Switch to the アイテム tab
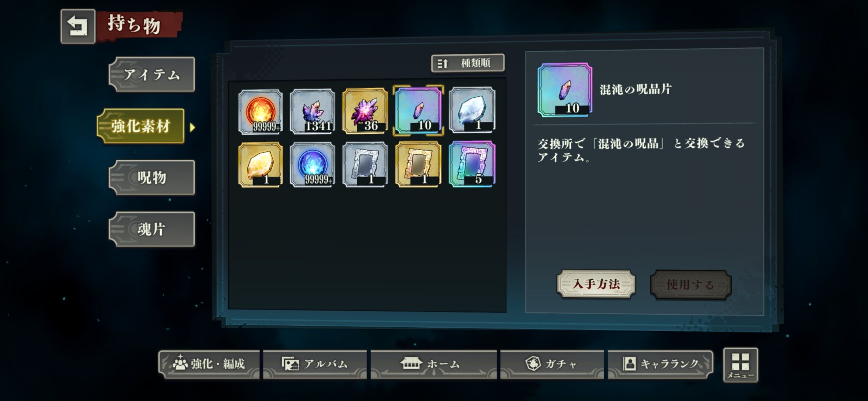 point(152,75)
